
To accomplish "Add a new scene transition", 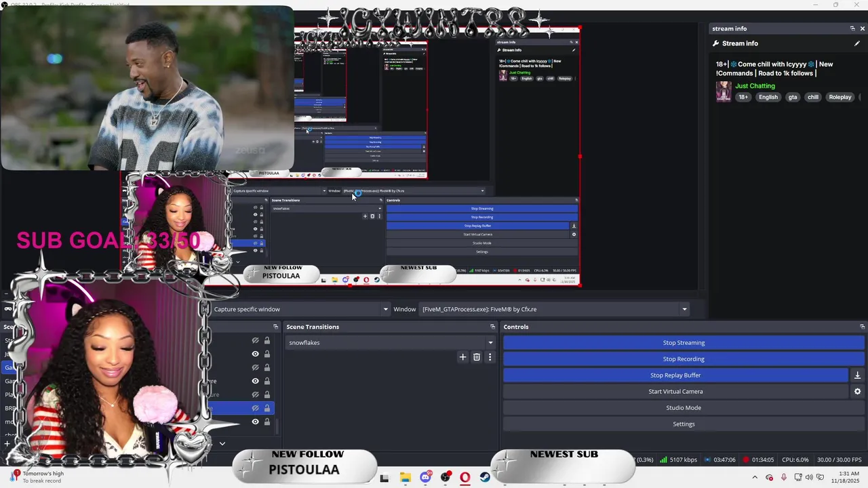I will click(462, 357).
